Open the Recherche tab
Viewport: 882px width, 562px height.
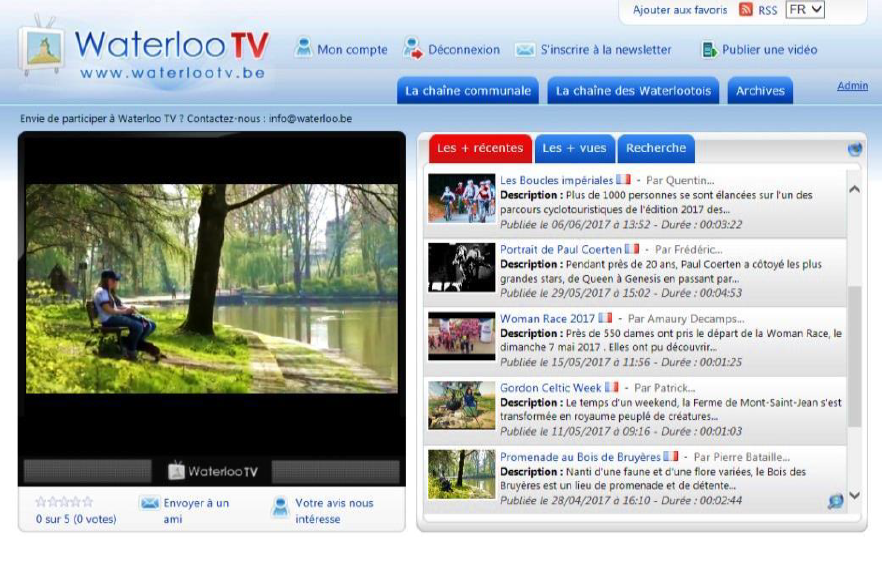656,148
